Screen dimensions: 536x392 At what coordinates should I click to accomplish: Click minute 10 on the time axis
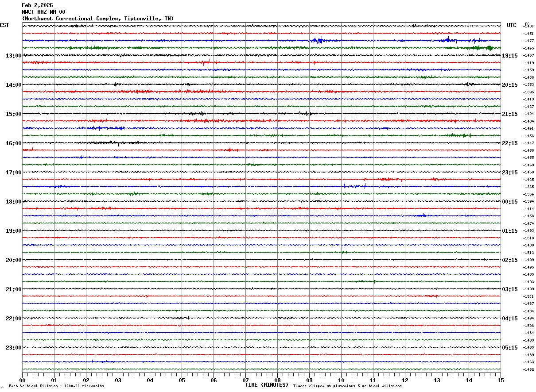pyautogui.click(x=341, y=380)
